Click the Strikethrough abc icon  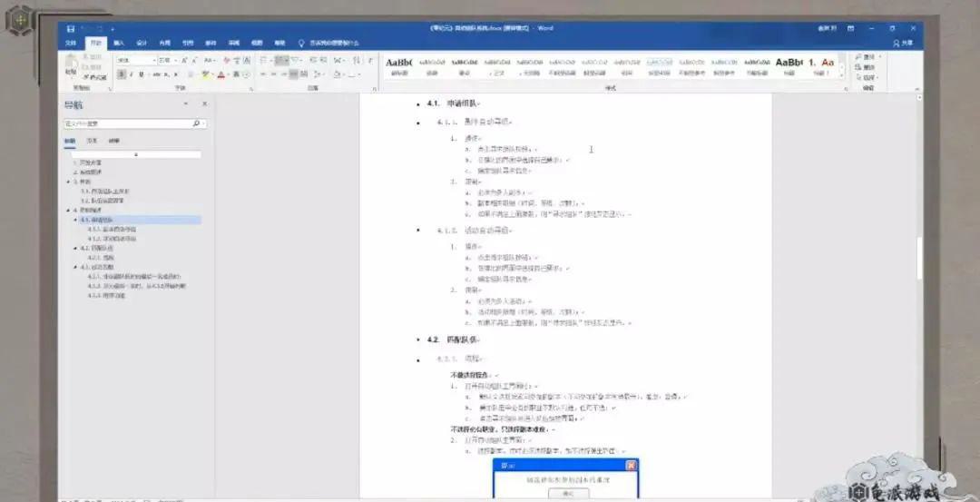156,74
